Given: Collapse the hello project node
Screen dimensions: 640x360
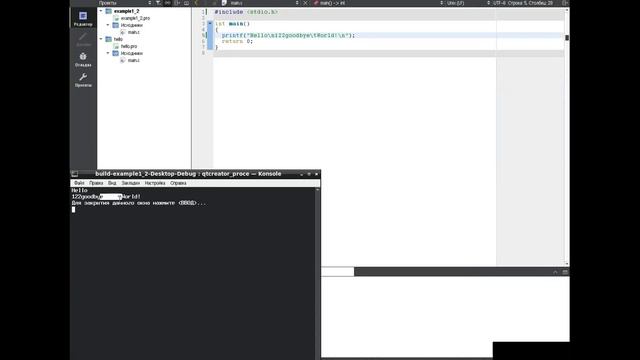Looking at the screenshot, I should [101, 39].
